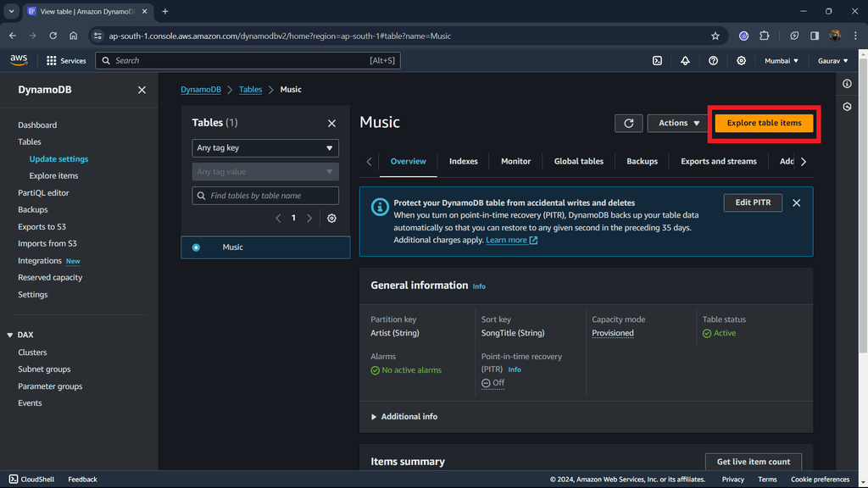Open the info panel icon on right edge
868x488 pixels.
point(847,84)
